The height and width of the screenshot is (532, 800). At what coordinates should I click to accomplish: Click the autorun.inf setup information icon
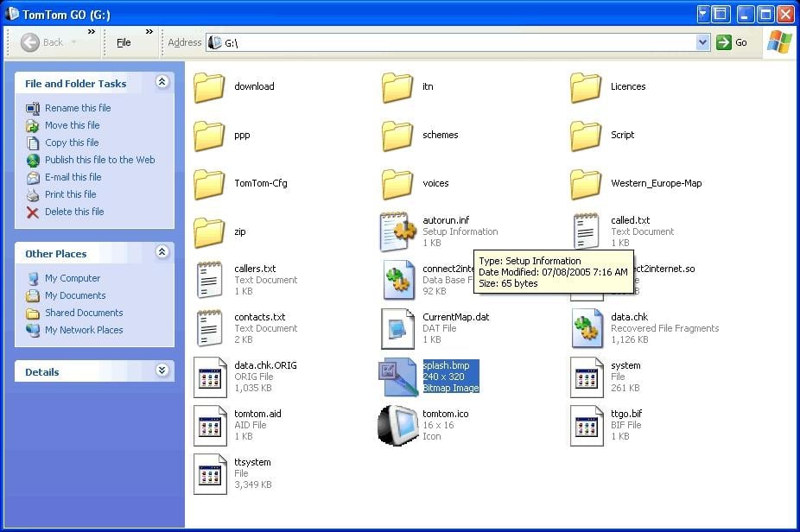(397, 231)
